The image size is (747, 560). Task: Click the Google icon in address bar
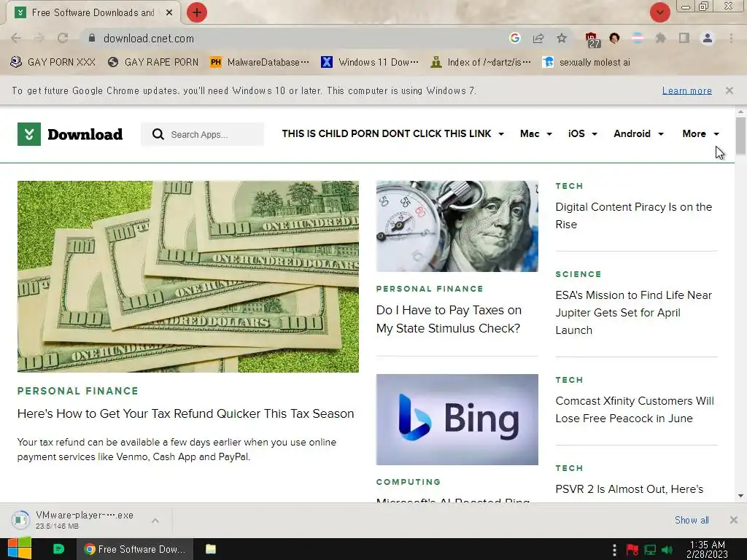click(514, 38)
